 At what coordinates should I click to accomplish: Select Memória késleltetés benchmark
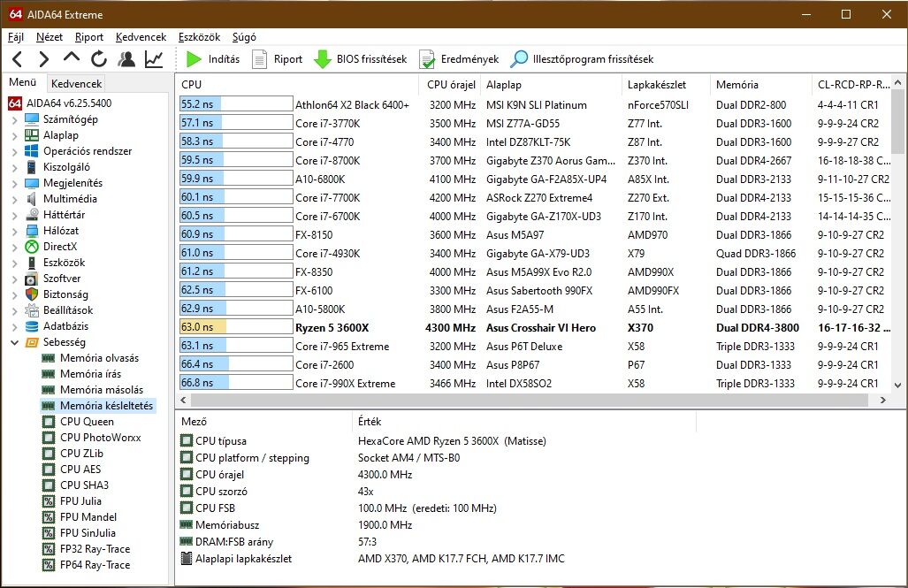[x=107, y=406]
